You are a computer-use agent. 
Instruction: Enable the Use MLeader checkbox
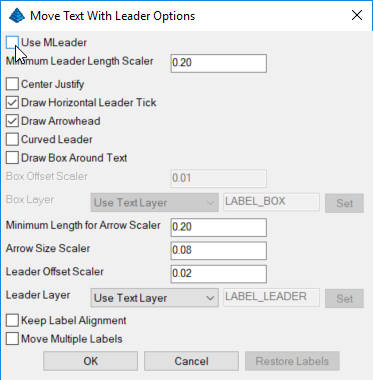(12, 43)
